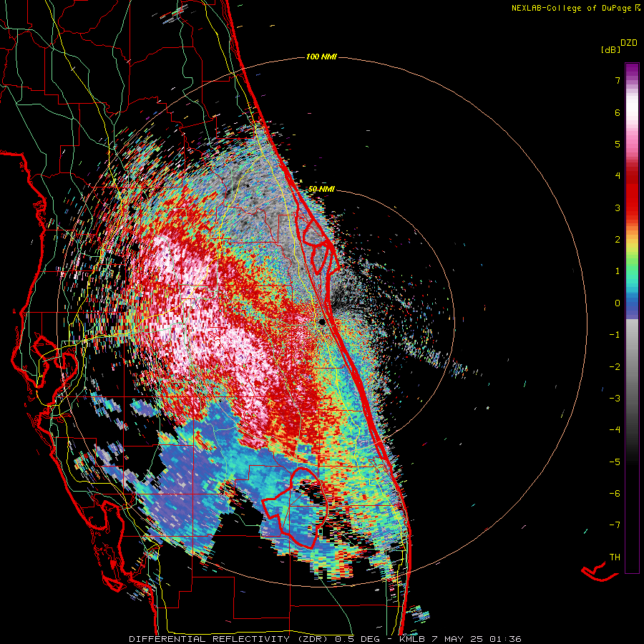Click the -5 tick label on color scale
The height and width of the screenshot is (644, 644).
pyautogui.click(x=615, y=462)
